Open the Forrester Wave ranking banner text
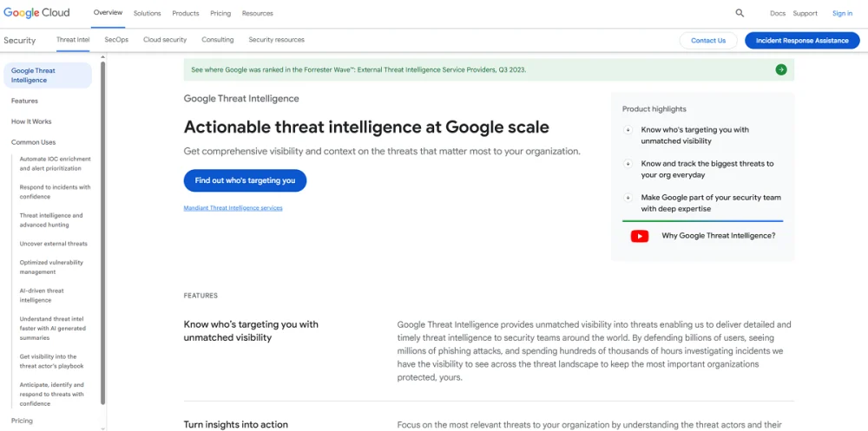Screen dimensions: 868x431 coord(358,69)
